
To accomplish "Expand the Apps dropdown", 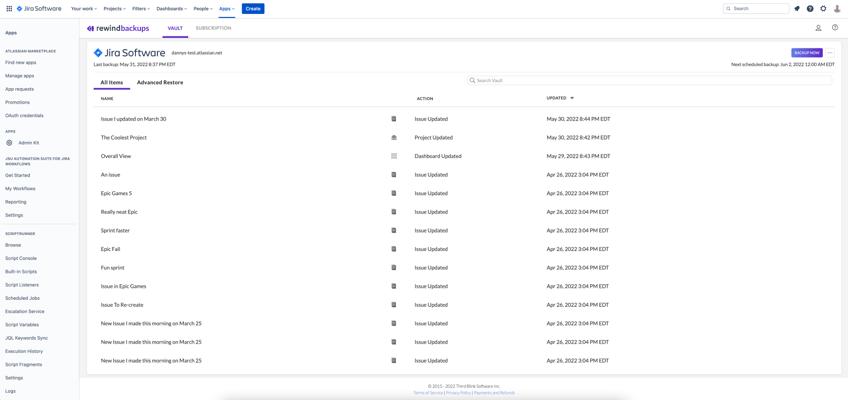I will [227, 9].
